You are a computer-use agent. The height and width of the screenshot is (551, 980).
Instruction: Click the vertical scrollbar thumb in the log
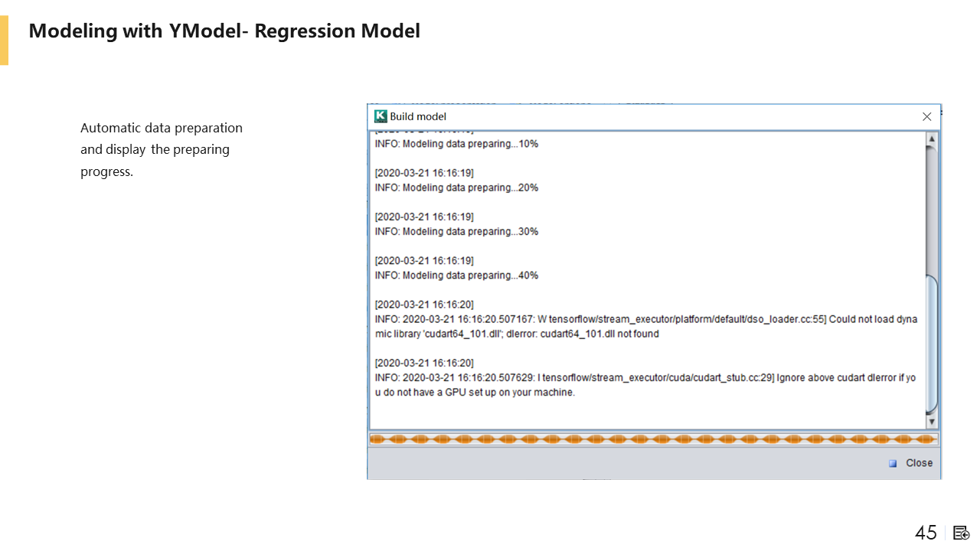(x=932, y=344)
